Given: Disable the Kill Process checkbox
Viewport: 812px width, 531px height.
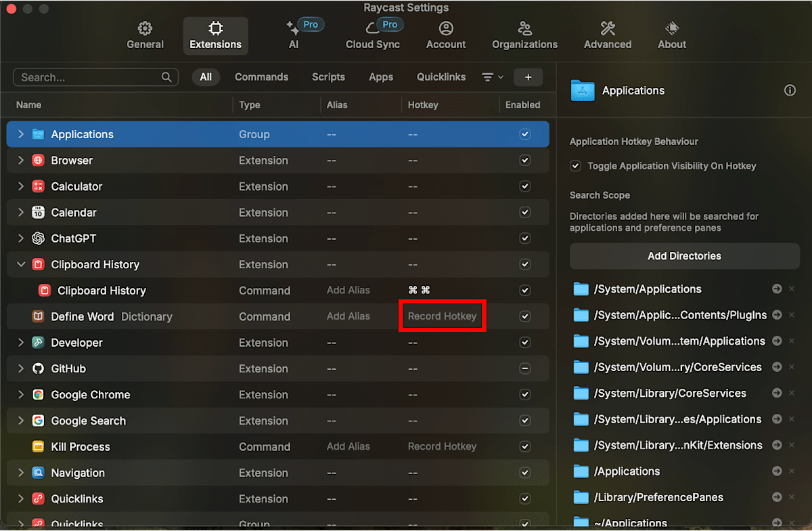Looking at the screenshot, I should (x=524, y=447).
